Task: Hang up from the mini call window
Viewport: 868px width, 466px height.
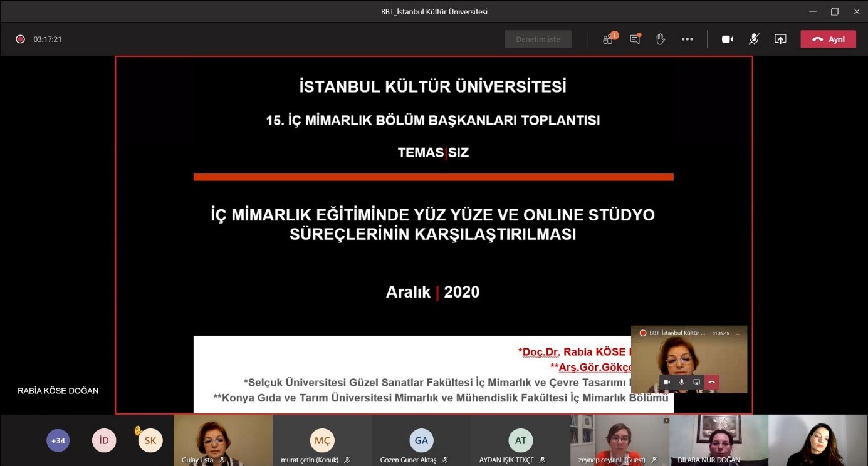Action: click(x=711, y=382)
